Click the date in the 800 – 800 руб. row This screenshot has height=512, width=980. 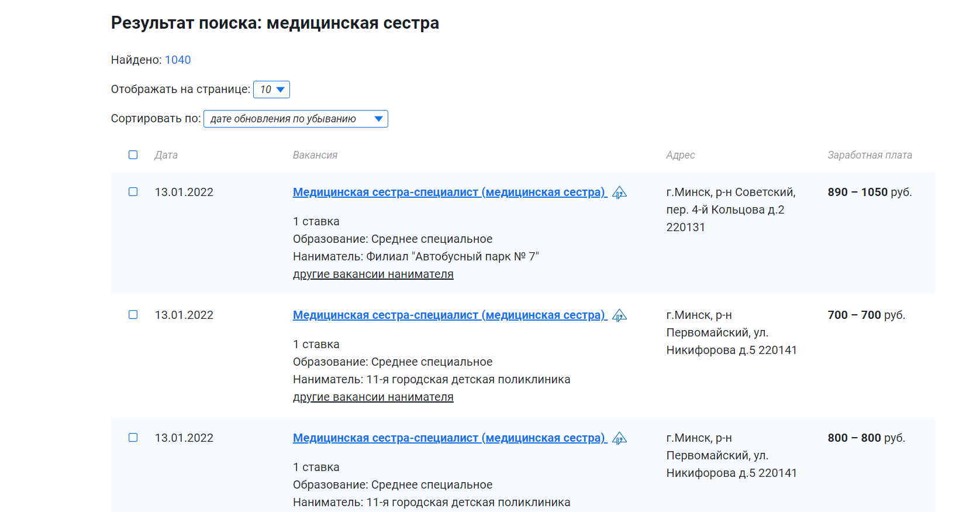[184, 438]
